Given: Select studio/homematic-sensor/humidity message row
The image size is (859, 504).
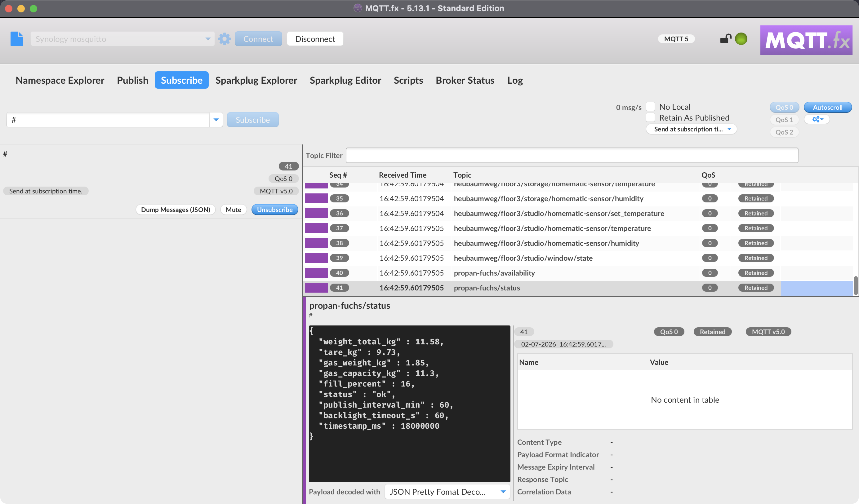Looking at the screenshot, I should [x=578, y=243].
